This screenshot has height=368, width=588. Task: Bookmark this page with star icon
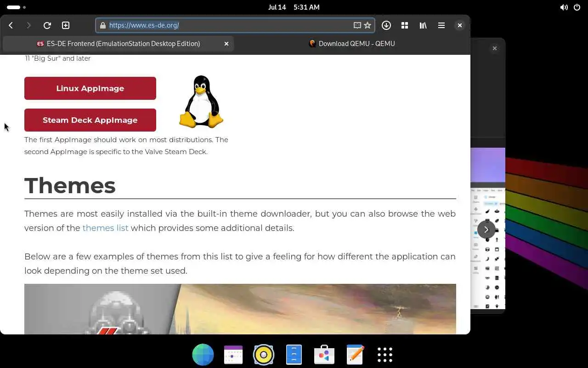pos(367,25)
